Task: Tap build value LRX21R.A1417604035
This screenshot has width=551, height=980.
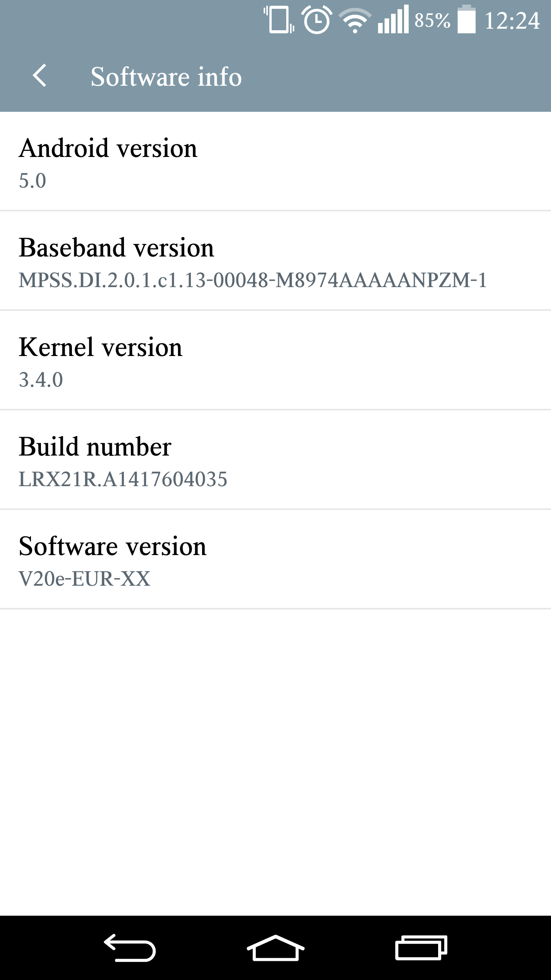Action: click(x=123, y=479)
